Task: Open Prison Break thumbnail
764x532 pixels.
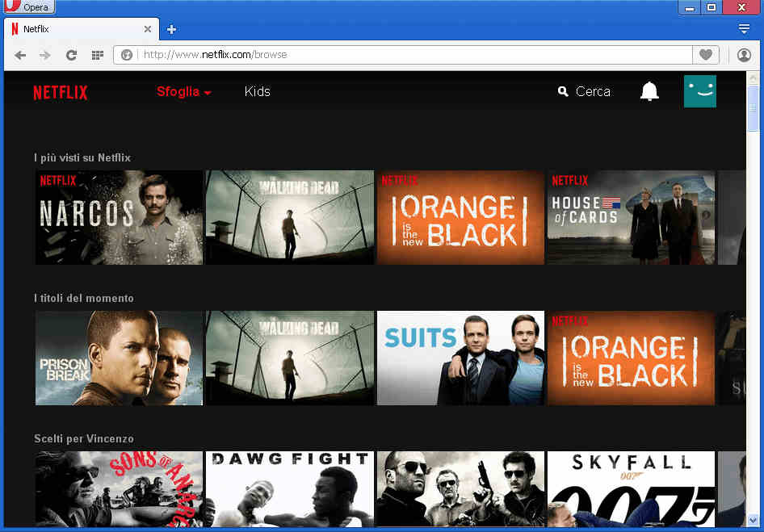Action: [119, 358]
